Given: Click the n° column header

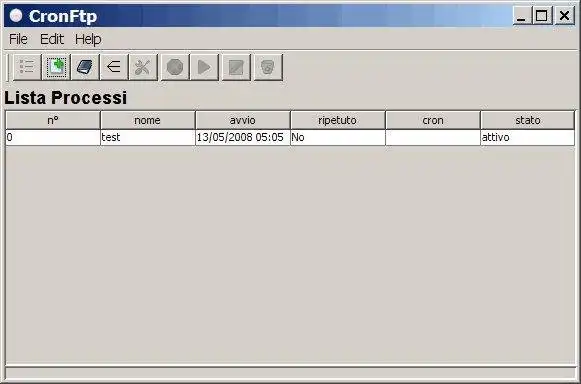Looking at the screenshot, I should point(53,120).
